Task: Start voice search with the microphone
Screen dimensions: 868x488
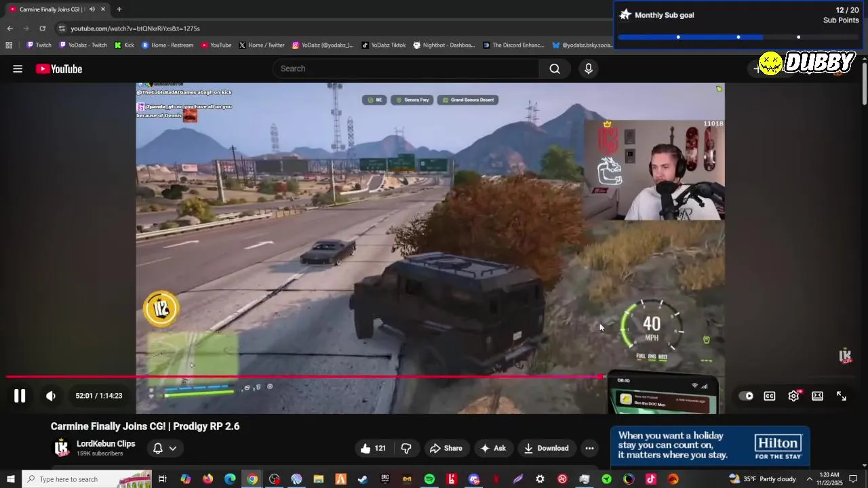Action: [589, 68]
